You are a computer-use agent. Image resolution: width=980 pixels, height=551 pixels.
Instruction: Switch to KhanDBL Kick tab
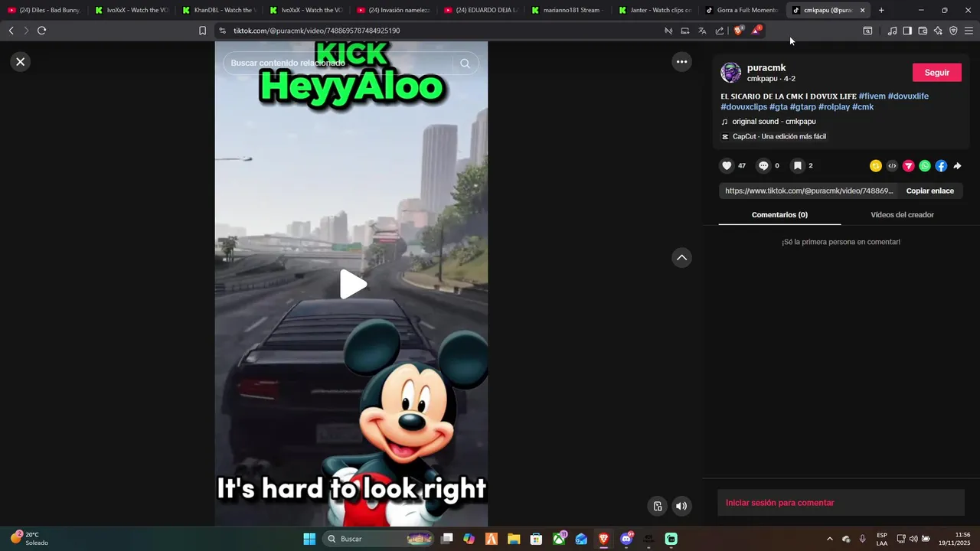pos(218,10)
